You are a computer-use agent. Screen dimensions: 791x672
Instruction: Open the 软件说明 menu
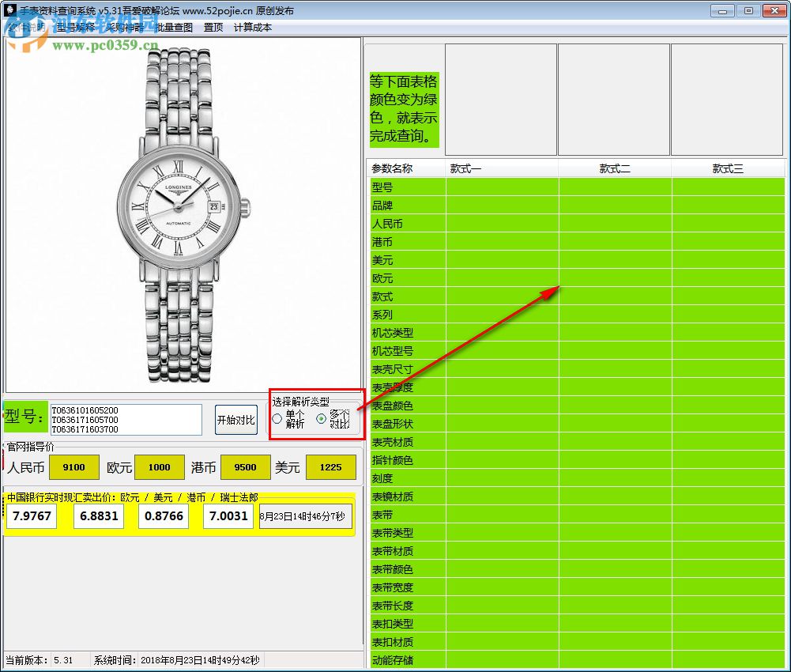pyautogui.click(x=27, y=27)
